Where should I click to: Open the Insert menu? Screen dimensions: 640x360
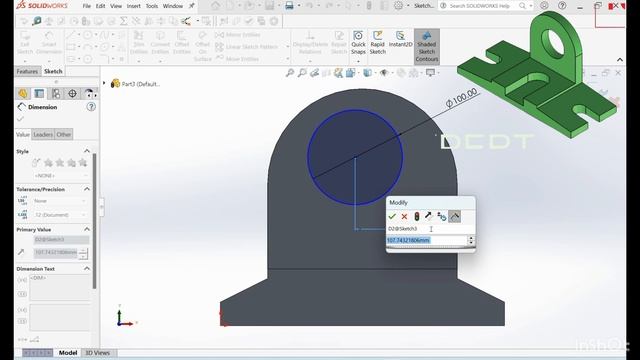133,6
